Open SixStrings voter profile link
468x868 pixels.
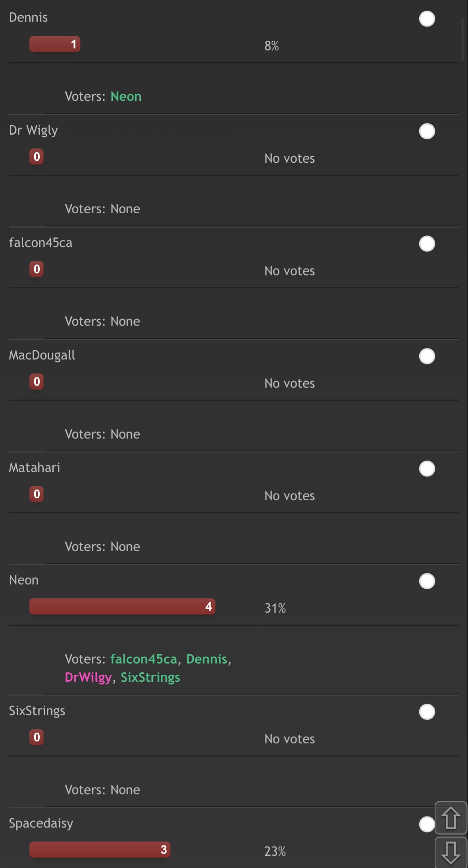[150, 677]
